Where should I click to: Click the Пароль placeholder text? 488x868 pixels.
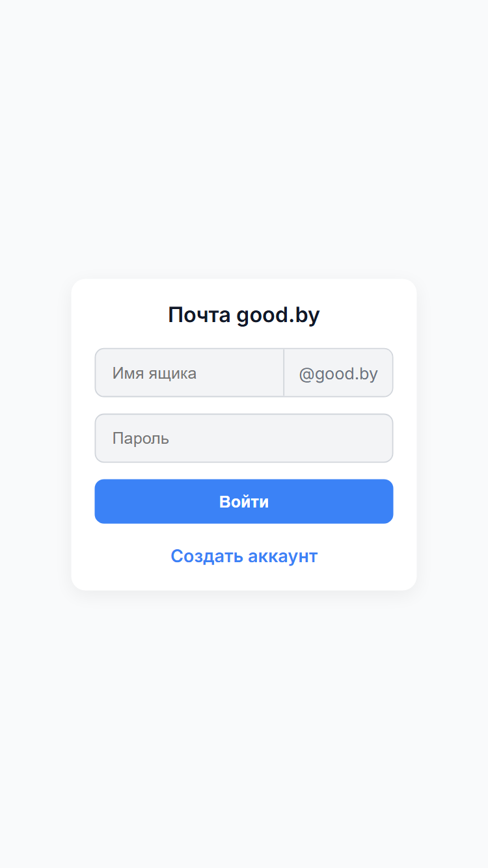coord(141,439)
